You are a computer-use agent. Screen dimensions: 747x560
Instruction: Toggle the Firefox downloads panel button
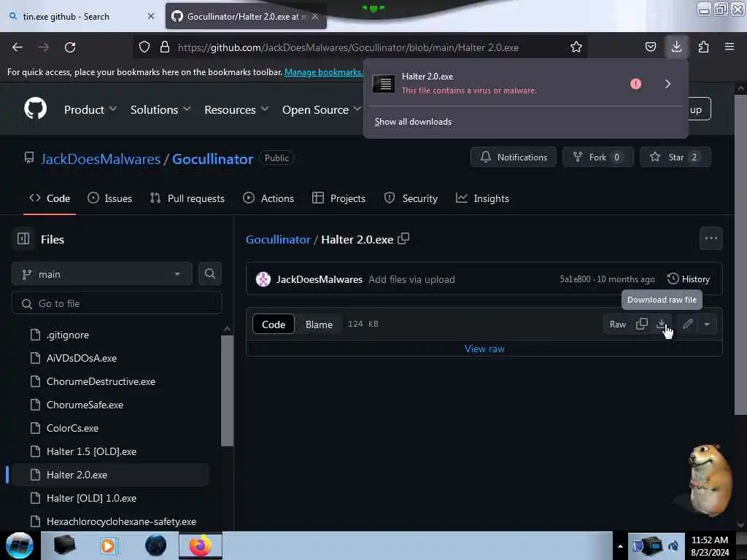click(x=676, y=47)
